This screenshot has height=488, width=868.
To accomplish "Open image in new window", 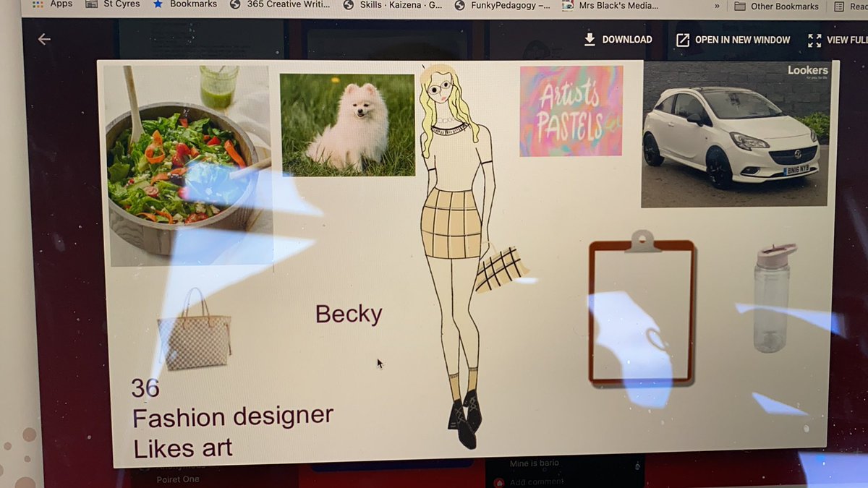I will (733, 40).
